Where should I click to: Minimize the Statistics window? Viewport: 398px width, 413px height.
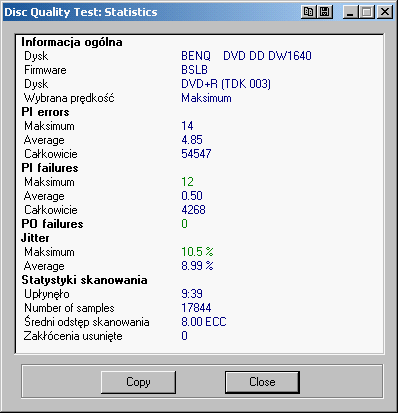coord(351,12)
